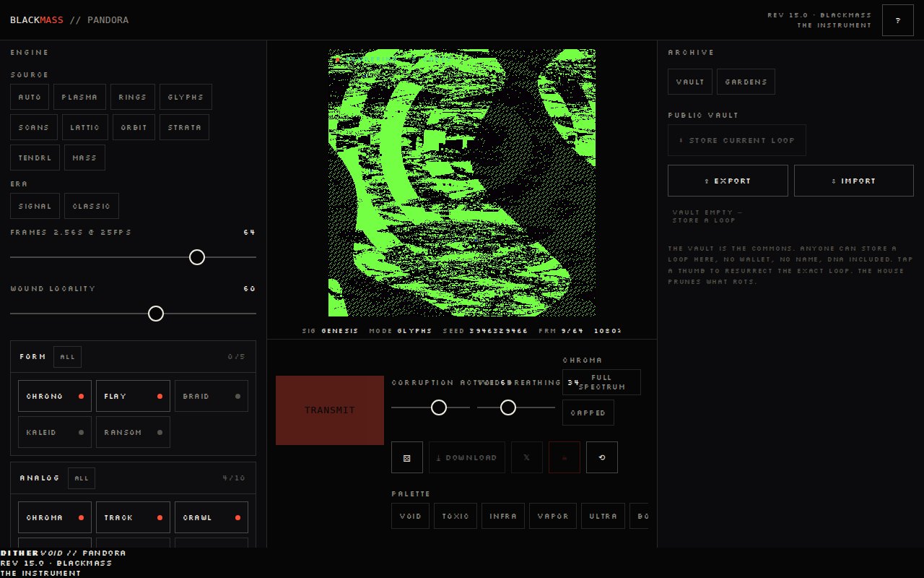Click the dice randomize icon
The height and width of the screenshot is (578, 924).
[x=407, y=457]
